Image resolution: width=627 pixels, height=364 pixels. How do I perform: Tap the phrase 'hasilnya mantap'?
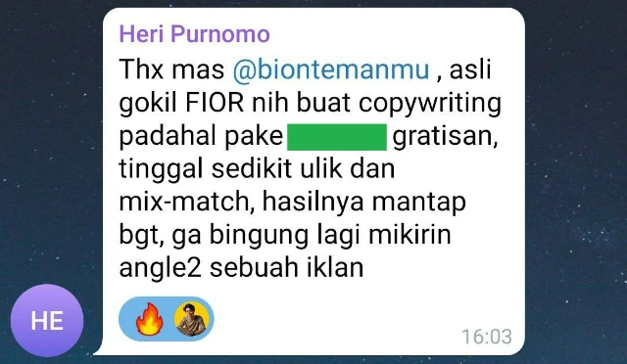(363, 203)
